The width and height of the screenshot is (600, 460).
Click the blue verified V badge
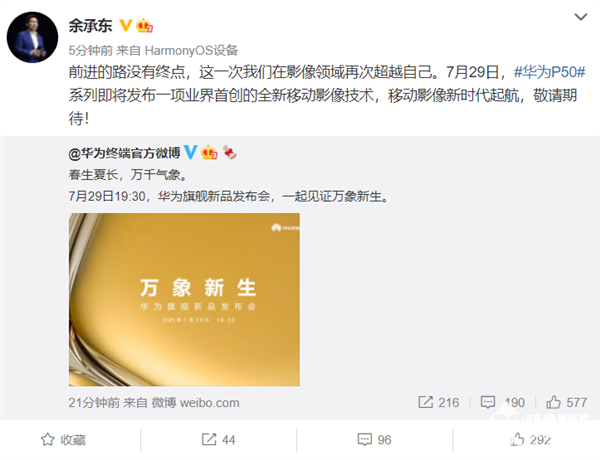point(191,152)
